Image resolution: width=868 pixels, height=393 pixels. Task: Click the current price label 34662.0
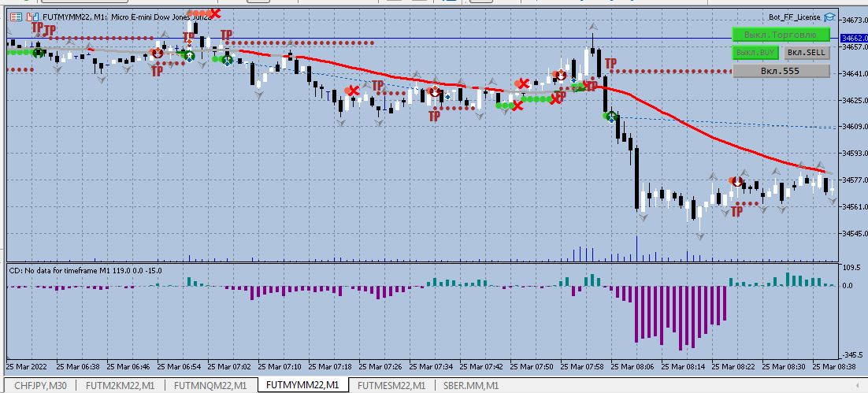pyautogui.click(x=853, y=38)
